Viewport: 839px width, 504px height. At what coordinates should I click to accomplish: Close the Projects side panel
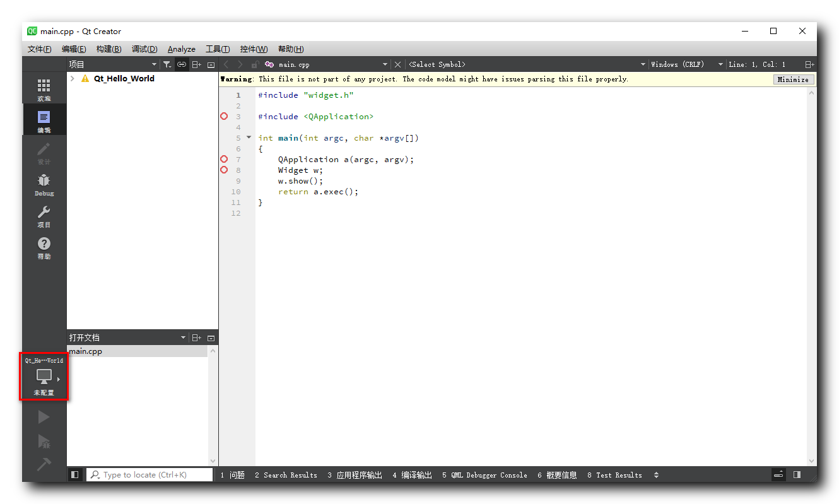coord(211,64)
